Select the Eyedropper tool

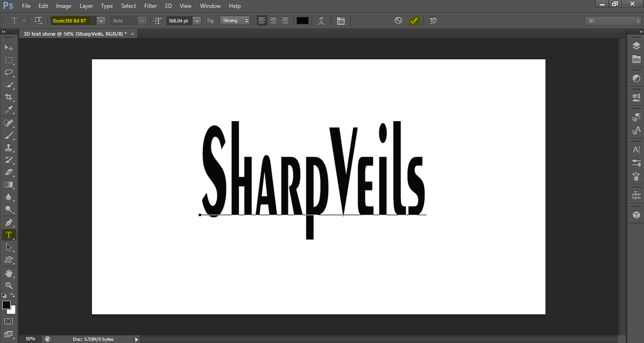9,110
